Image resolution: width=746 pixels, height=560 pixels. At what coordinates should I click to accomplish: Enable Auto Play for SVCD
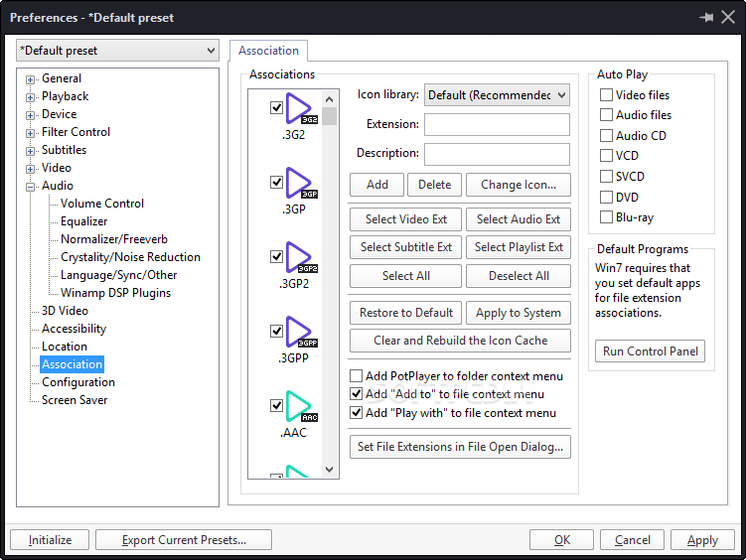click(606, 177)
